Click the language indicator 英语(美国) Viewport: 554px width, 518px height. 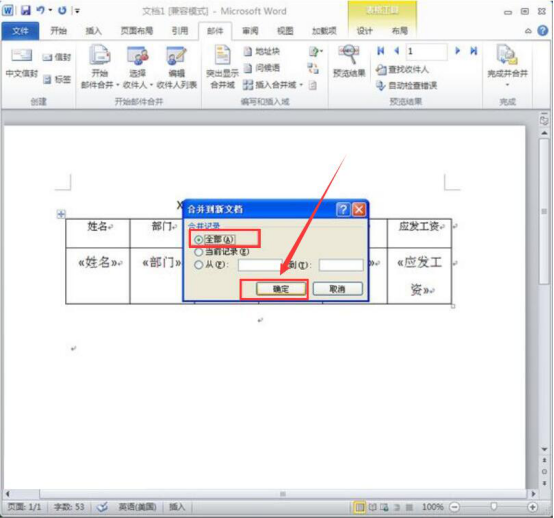pyautogui.click(x=137, y=507)
